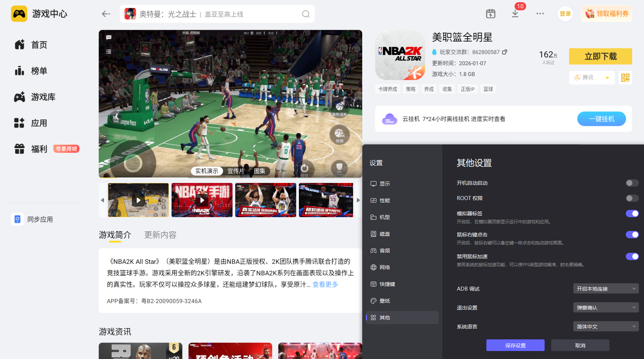Open 首页 home in sidebar
Screen dimensions: 644x359
[x=31, y=45]
